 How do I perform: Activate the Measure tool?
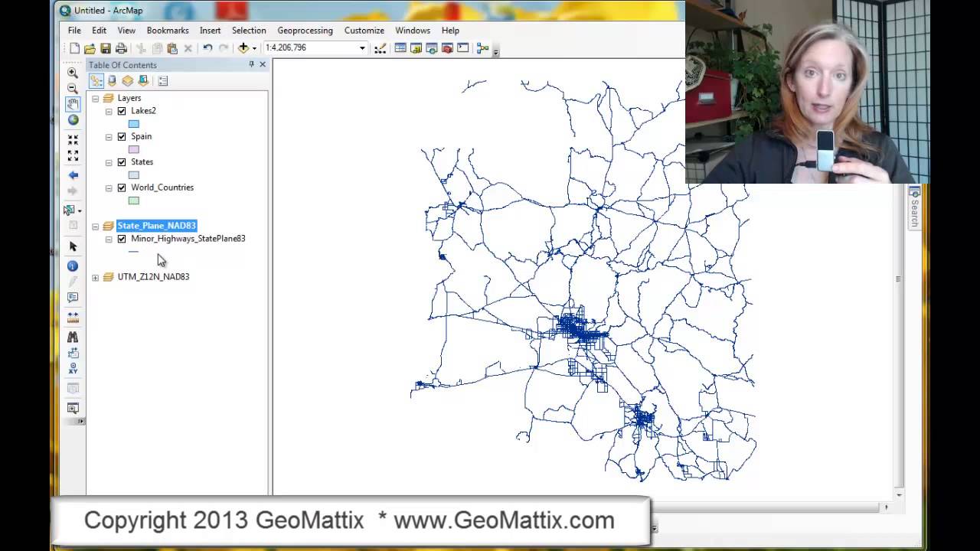tap(73, 317)
